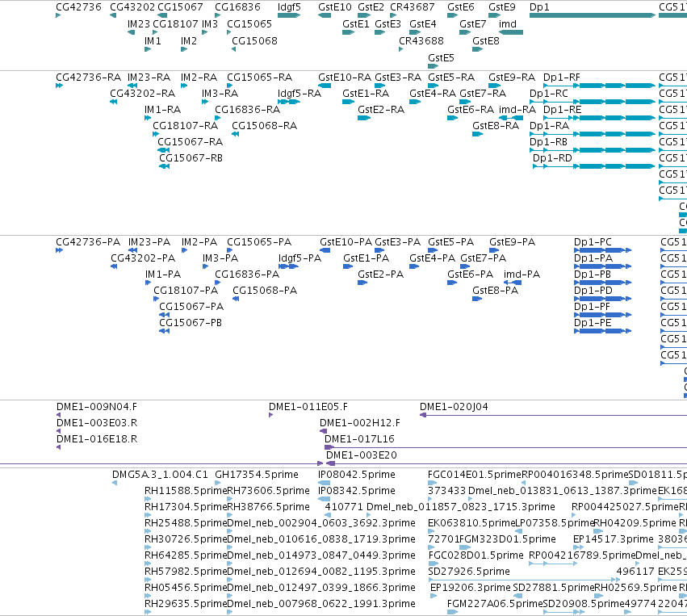
Task: Select the DME1-016E18.R clone label
Action: click(97, 439)
